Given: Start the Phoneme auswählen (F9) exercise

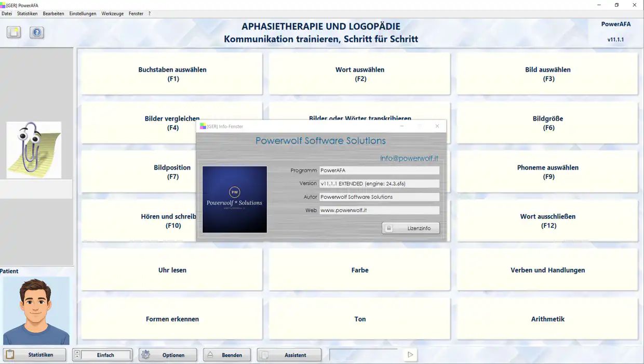Looking at the screenshot, I should click(547, 172).
